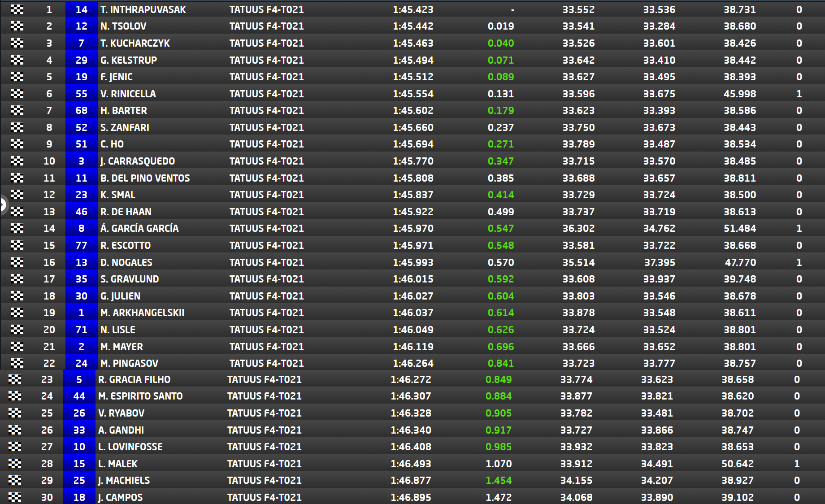Image resolution: width=825 pixels, height=504 pixels.
Task: Select driver name T. Kucharczyk
Action: 135,43
